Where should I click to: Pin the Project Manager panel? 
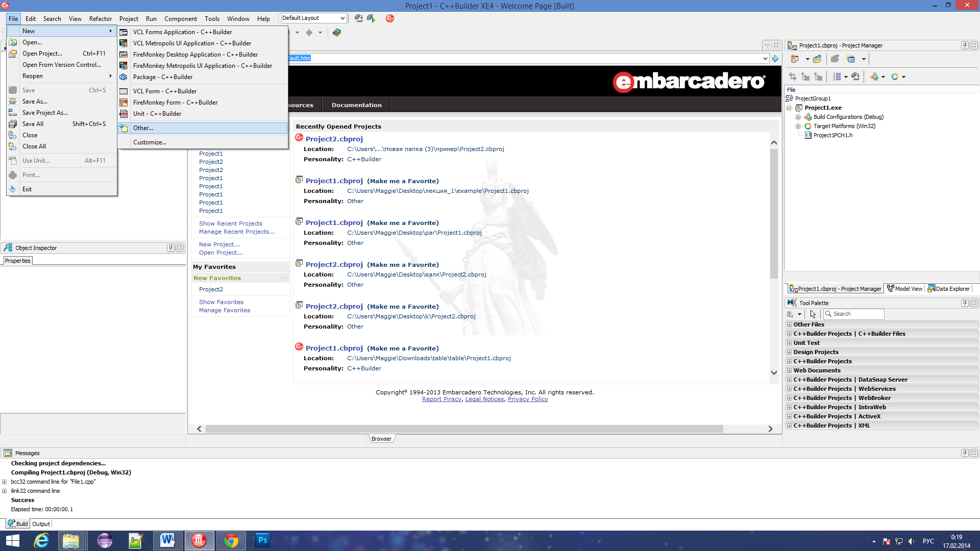(965, 45)
